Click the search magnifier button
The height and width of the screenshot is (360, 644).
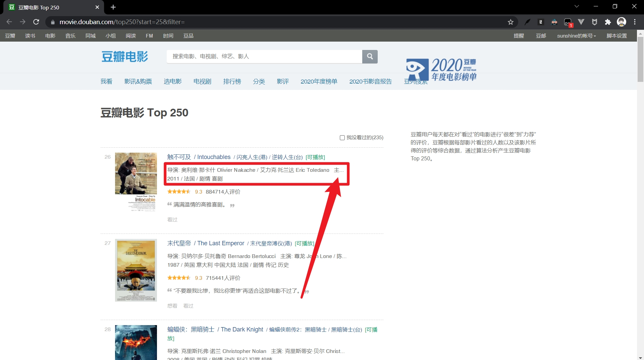370,57
